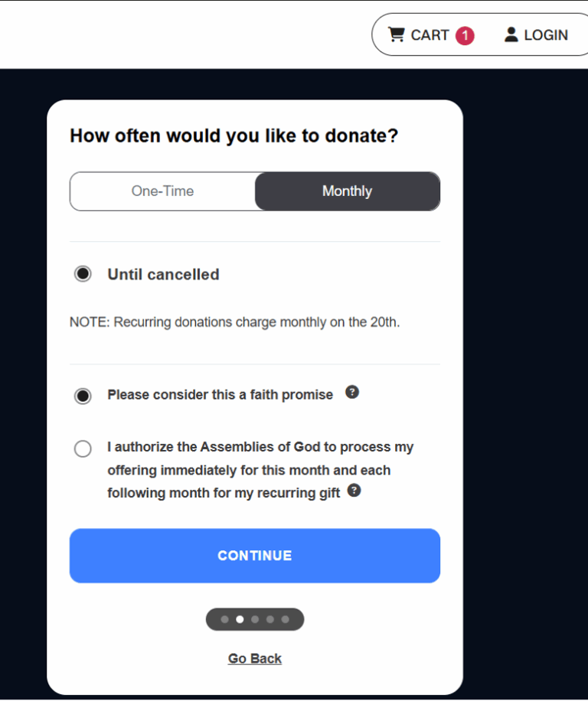
Task: Switch to One-Time donation frequency
Action: [162, 191]
